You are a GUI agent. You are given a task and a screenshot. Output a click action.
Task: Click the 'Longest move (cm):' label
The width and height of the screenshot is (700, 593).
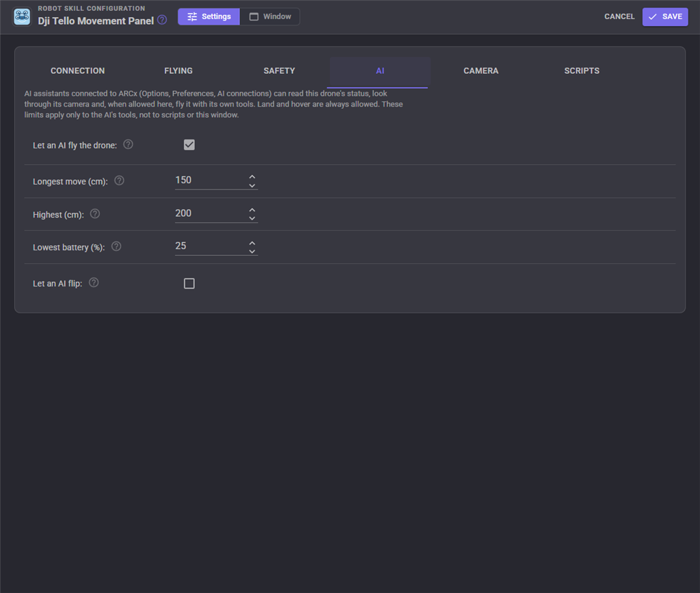coord(70,182)
